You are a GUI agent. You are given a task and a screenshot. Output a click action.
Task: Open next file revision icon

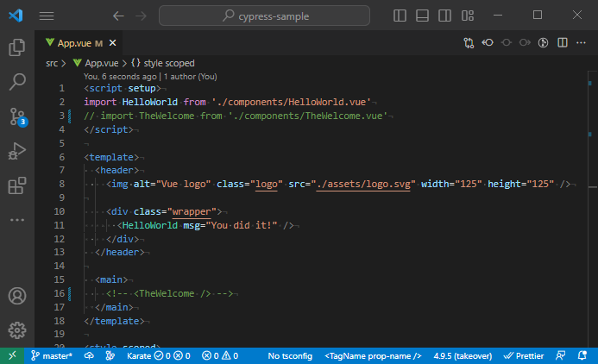coord(525,42)
